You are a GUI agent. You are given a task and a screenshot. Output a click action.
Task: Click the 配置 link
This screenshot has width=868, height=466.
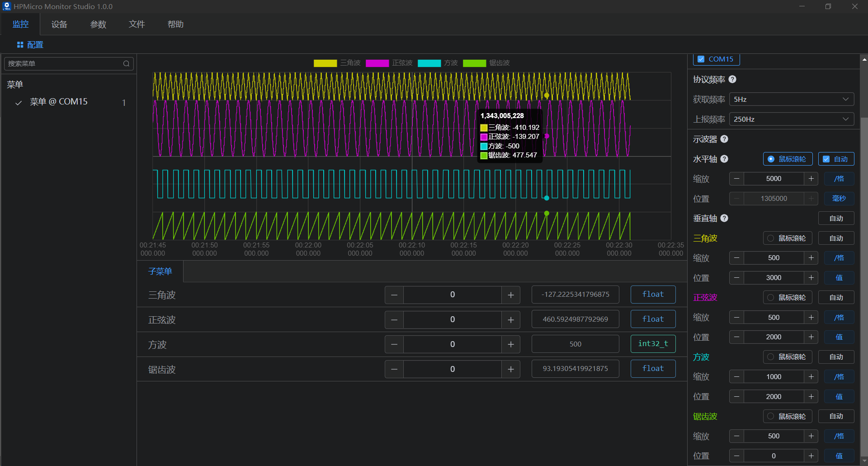coord(35,45)
